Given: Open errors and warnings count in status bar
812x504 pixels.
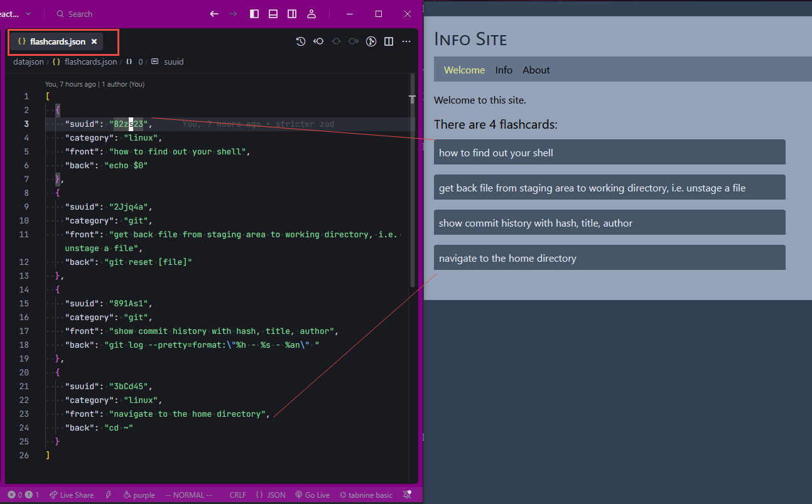Looking at the screenshot, I should 24,495.
